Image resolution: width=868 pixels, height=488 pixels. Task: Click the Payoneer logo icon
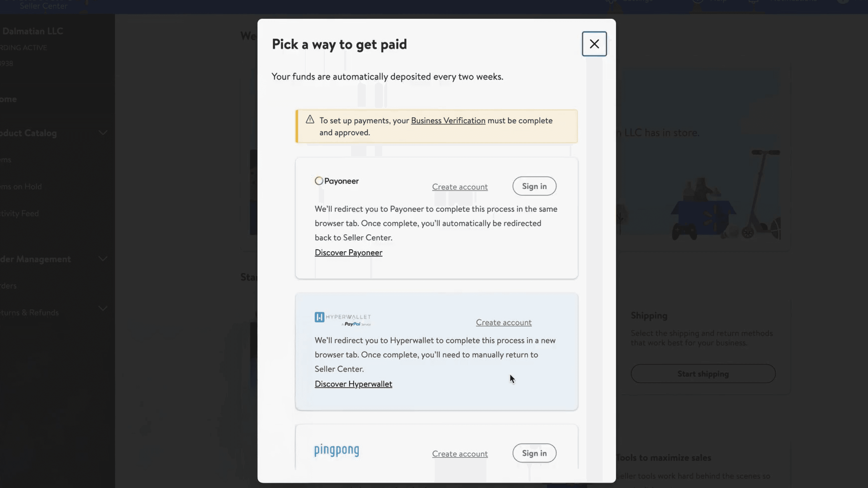319,181
